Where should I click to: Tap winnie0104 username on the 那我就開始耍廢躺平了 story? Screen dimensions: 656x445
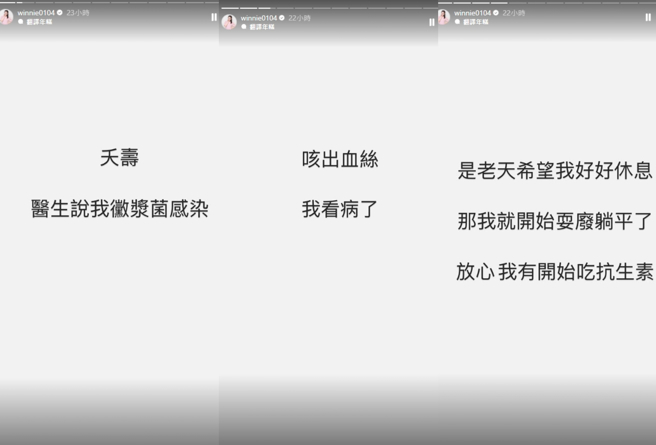click(x=472, y=13)
